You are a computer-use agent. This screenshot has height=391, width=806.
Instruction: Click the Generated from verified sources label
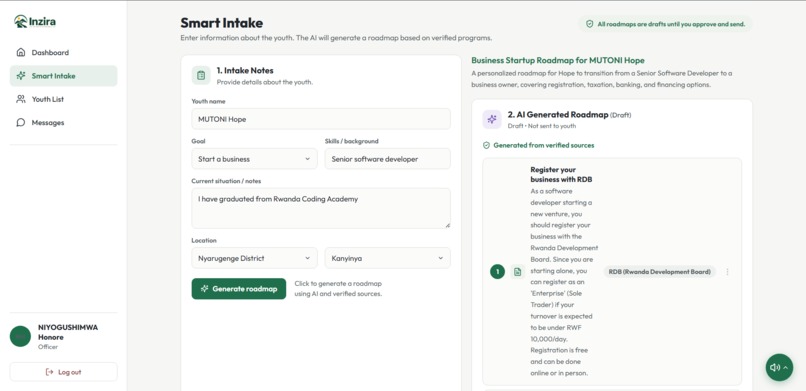coord(543,145)
